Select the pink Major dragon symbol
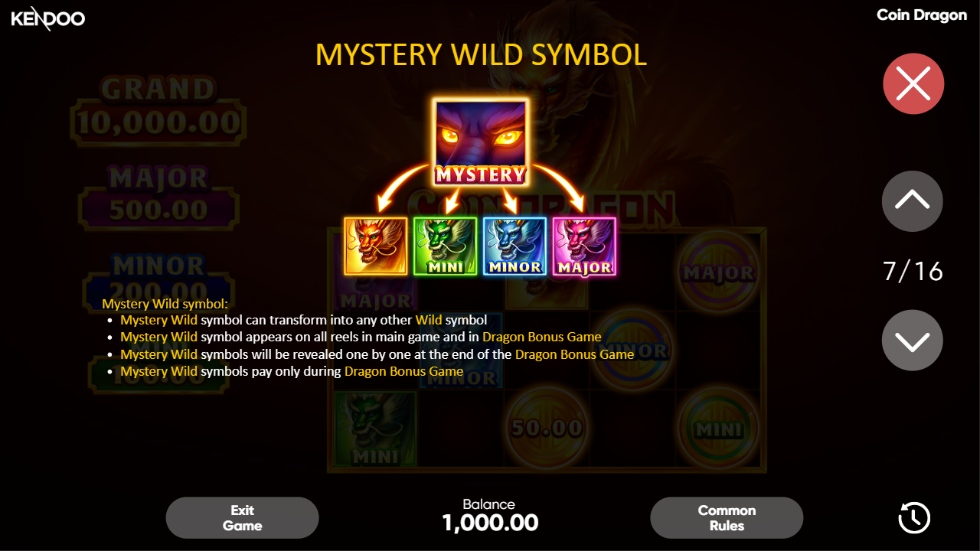The width and height of the screenshot is (980, 551). (x=584, y=246)
